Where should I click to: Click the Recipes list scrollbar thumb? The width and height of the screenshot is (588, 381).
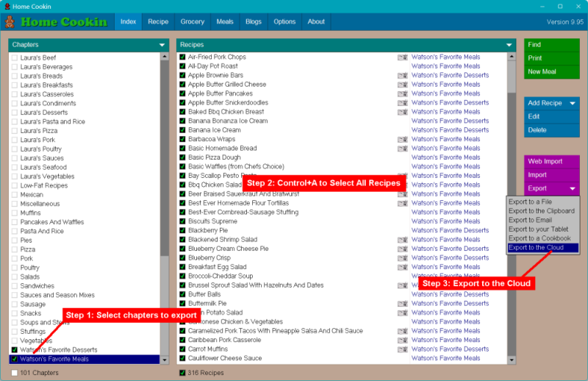pyautogui.click(x=512, y=76)
